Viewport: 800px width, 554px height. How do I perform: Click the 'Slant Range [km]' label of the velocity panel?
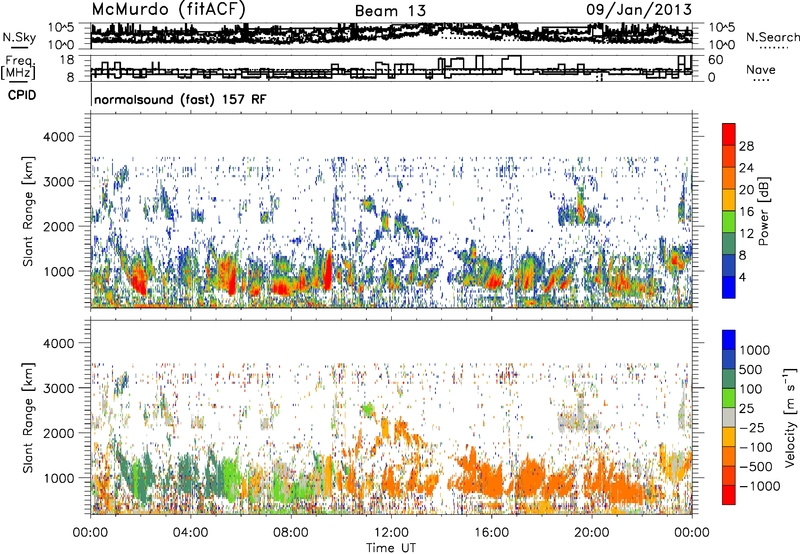pos(28,418)
